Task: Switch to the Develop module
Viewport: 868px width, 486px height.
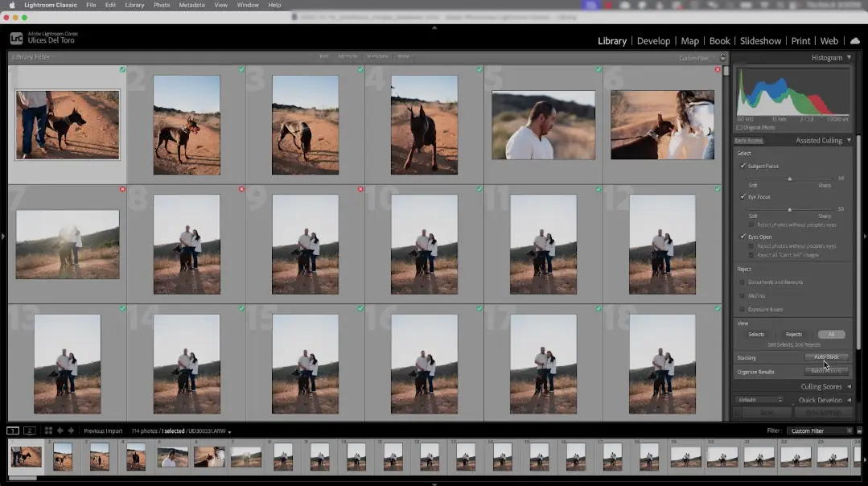Action: 653,41
